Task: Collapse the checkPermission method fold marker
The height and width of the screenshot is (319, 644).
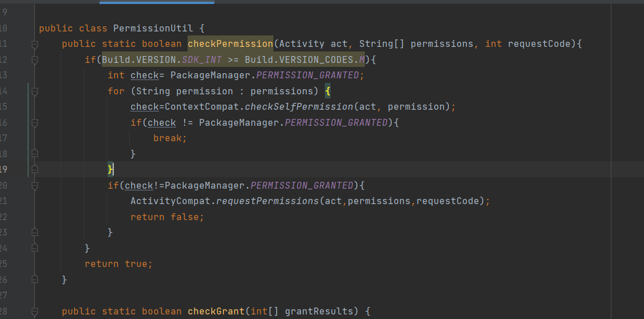Action: point(35,44)
